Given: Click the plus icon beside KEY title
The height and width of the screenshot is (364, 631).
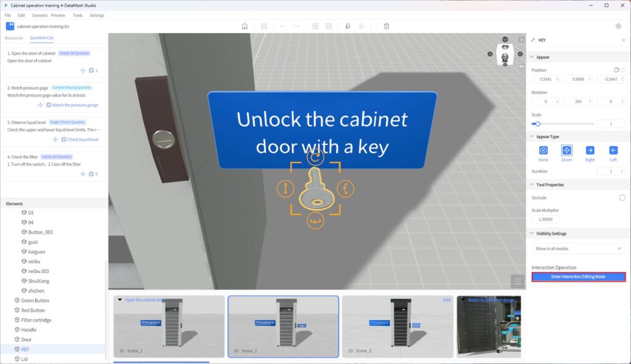Looking at the screenshot, I should [x=623, y=40].
